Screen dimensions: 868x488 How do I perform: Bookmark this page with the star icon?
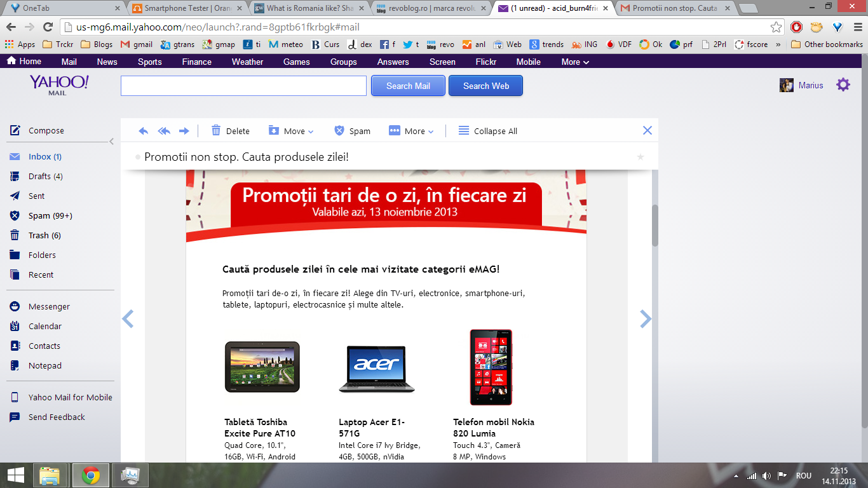(776, 27)
